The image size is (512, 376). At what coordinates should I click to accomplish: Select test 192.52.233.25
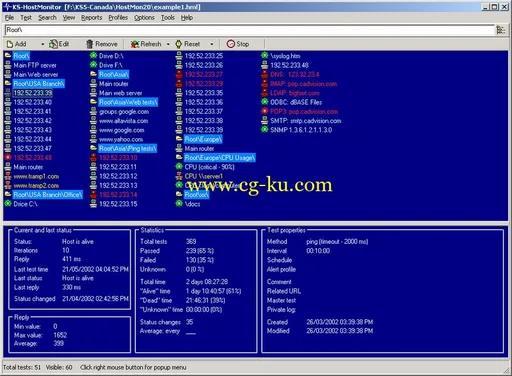coord(204,56)
